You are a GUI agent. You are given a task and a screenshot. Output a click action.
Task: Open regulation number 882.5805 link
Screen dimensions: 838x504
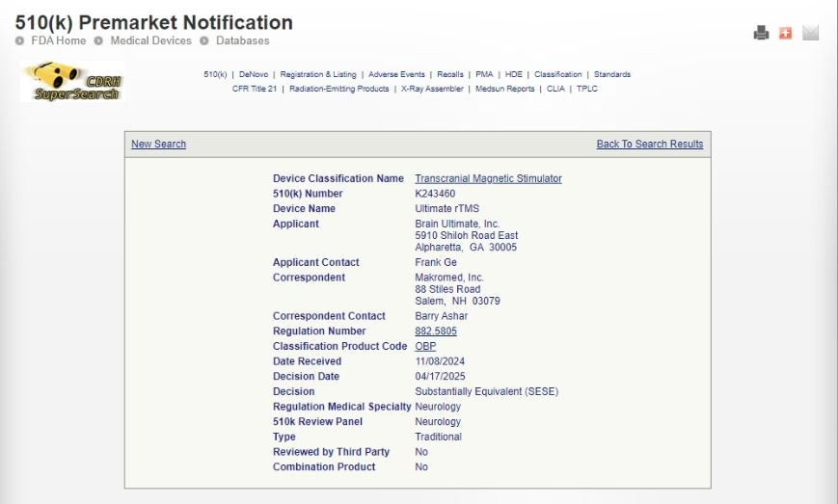435,332
